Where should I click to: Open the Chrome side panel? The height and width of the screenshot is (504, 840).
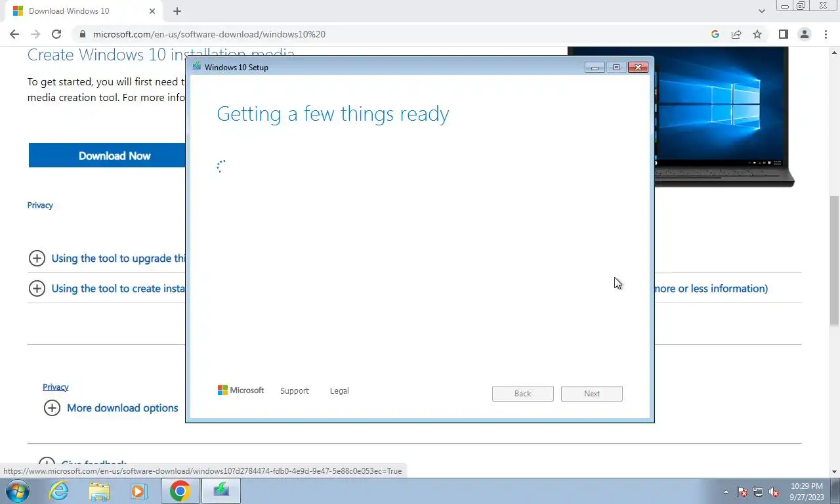point(783,34)
